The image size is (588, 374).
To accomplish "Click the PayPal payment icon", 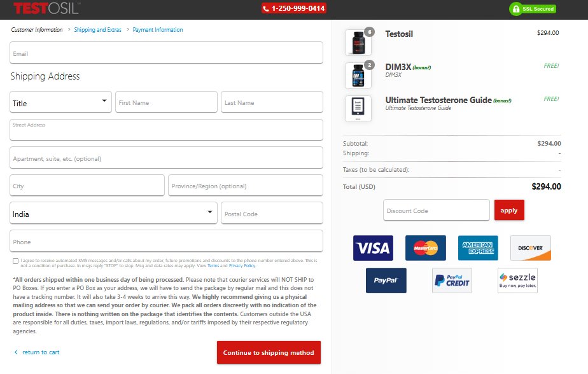I will [x=386, y=280].
